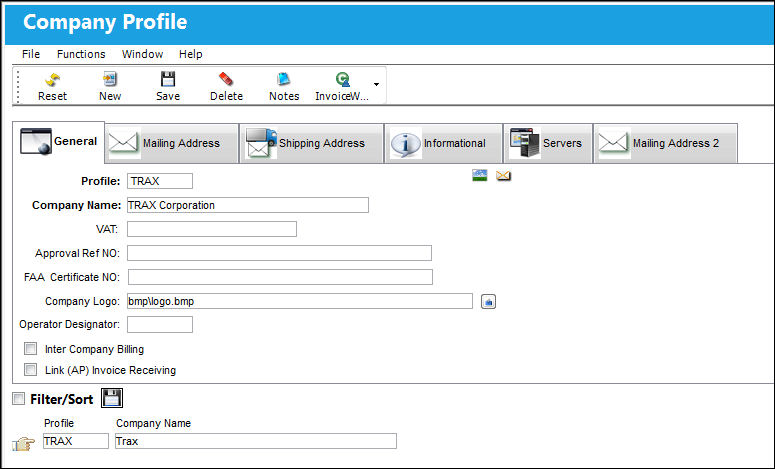
Task: Click the Filter/Sort save disk icon
Action: pyautogui.click(x=112, y=398)
